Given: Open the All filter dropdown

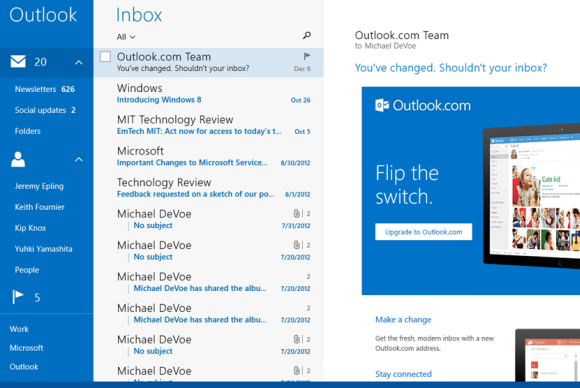Looking at the screenshot, I should click(x=126, y=37).
